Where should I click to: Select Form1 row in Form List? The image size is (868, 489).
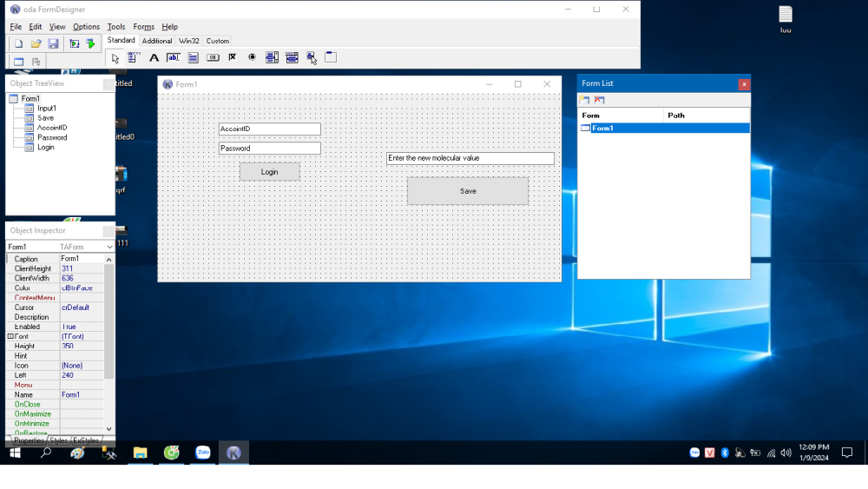click(x=664, y=129)
